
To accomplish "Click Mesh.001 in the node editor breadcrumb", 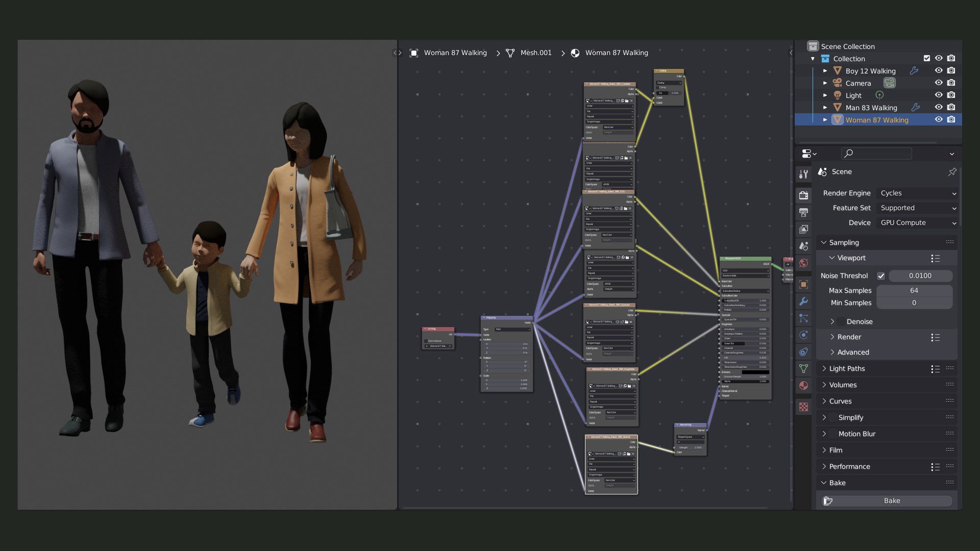I will click(x=535, y=53).
